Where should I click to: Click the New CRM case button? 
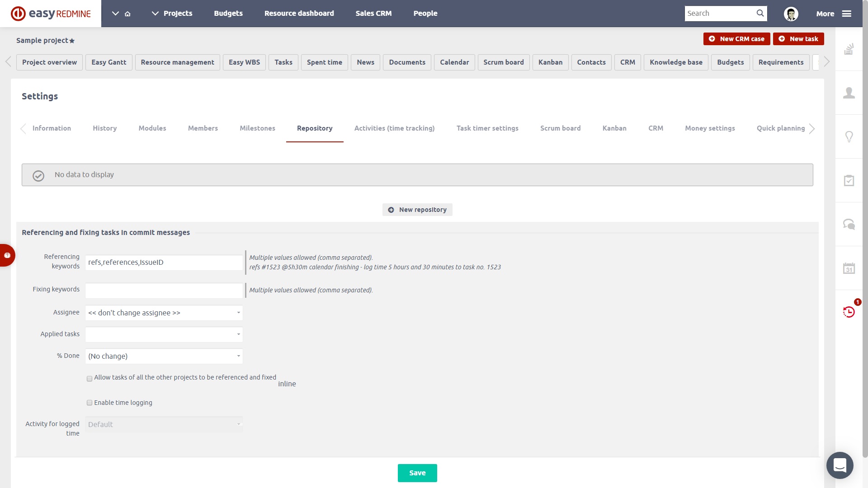coord(736,39)
